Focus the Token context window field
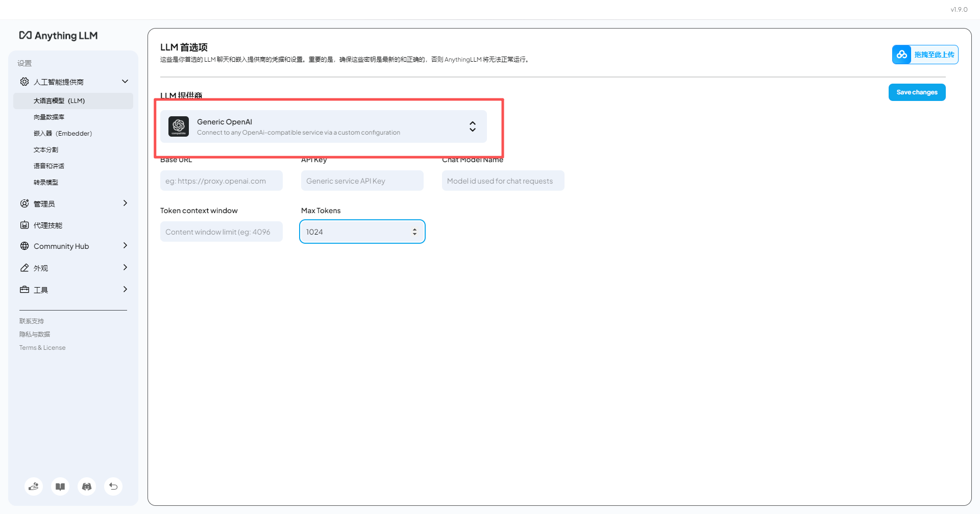Image resolution: width=980 pixels, height=514 pixels. click(x=221, y=232)
